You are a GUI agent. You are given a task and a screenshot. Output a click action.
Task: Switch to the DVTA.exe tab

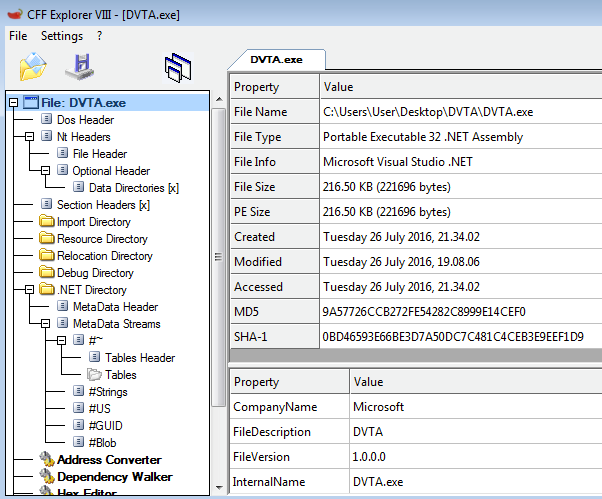point(276,59)
